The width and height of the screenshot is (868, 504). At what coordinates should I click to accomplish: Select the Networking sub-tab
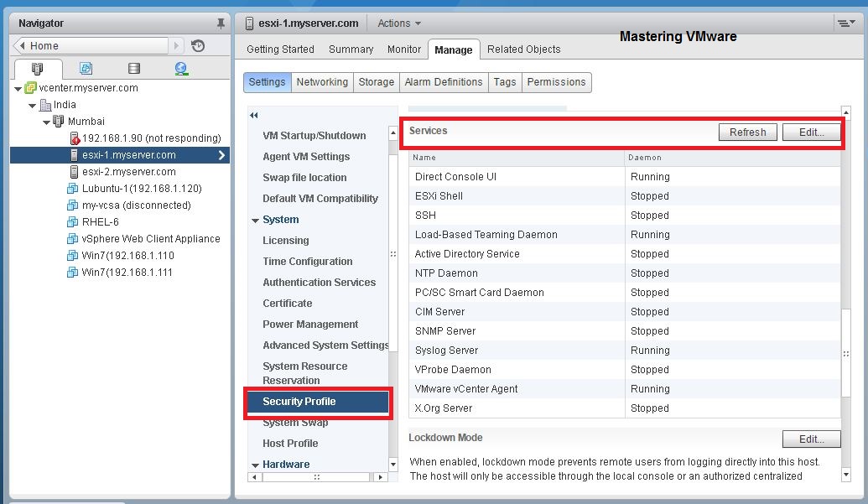point(322,82)
